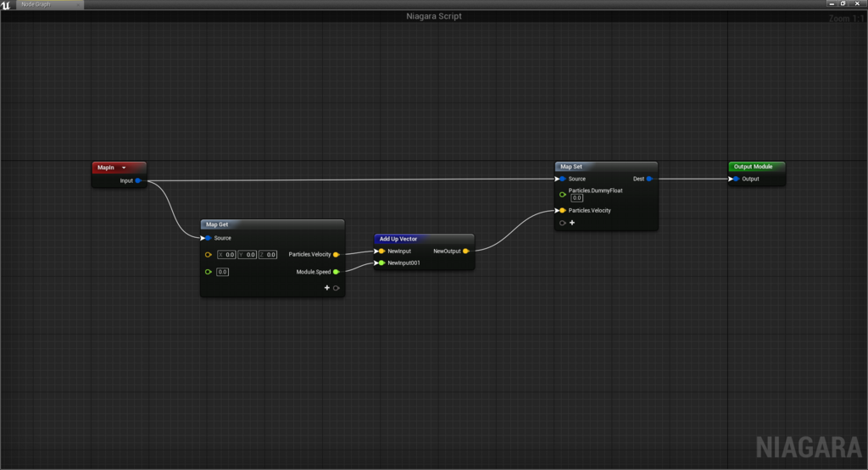868x470 pixels.
Task: Click the NewInput001 label
Action: point(403,263)
